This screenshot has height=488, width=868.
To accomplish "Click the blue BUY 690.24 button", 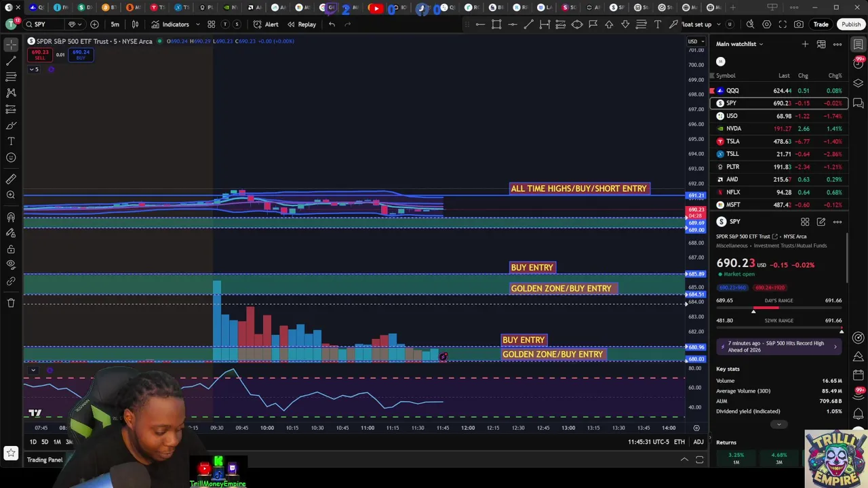I will click(x=81, y=55).
